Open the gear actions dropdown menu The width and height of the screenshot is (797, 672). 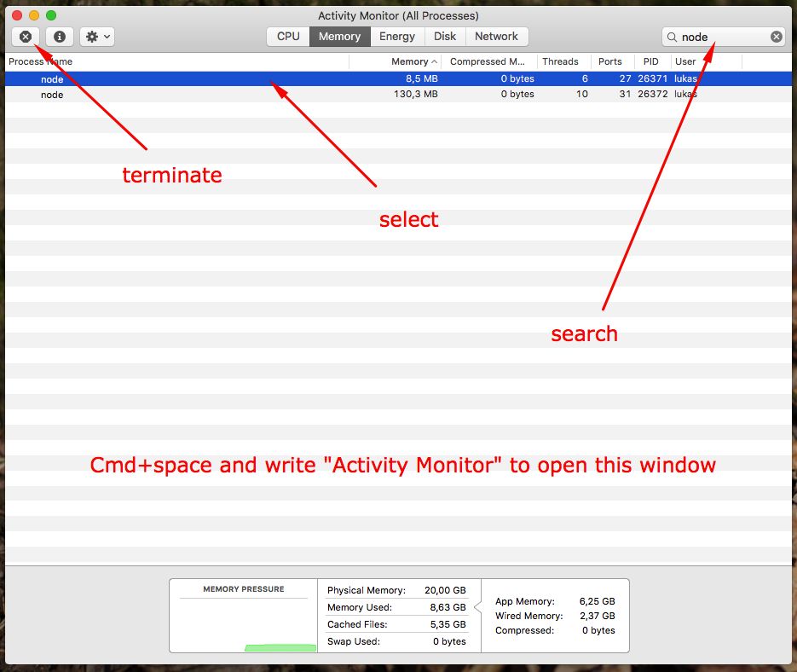tap(97, 37)
